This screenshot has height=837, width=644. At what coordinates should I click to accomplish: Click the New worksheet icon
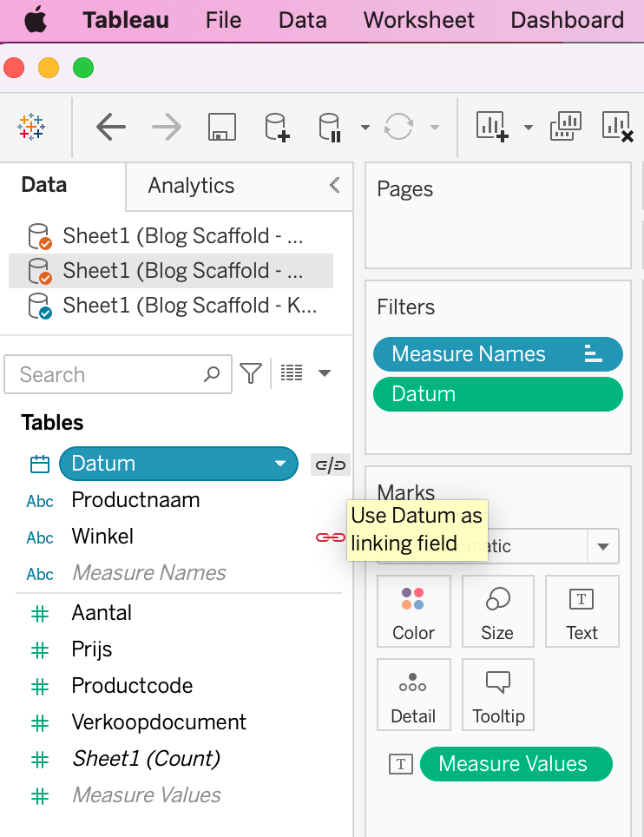491,127
